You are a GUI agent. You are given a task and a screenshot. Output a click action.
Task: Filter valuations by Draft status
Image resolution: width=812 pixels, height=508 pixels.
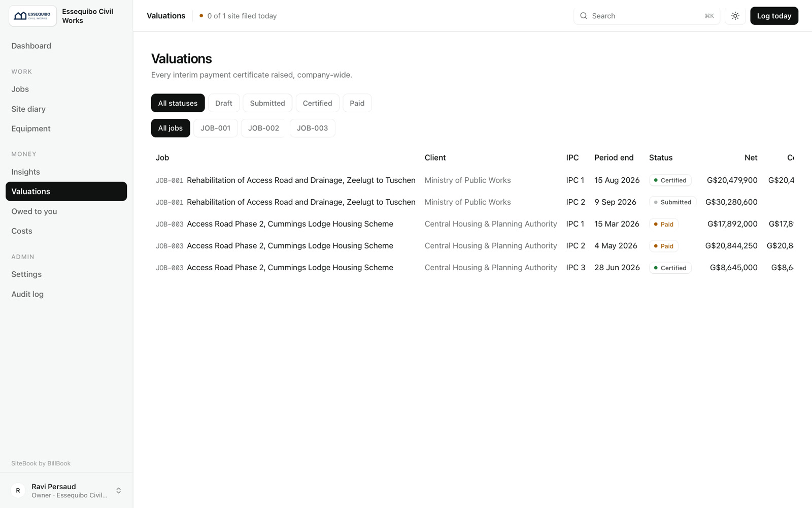(x=224, y=103)
